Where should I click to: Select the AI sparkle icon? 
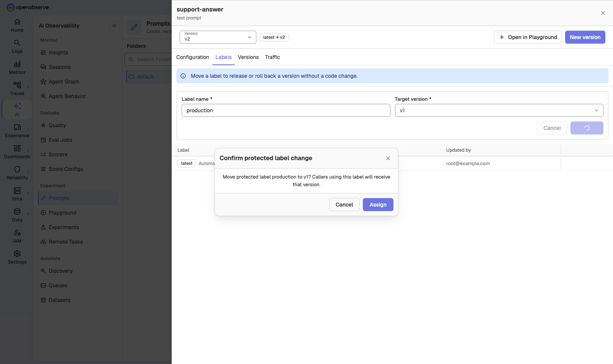[17, 106]
